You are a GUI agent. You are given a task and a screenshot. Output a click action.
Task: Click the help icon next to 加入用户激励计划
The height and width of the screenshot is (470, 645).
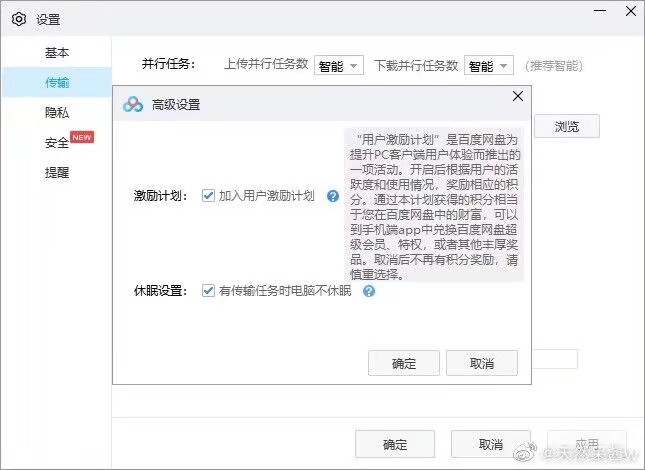[x=333, y=196]
